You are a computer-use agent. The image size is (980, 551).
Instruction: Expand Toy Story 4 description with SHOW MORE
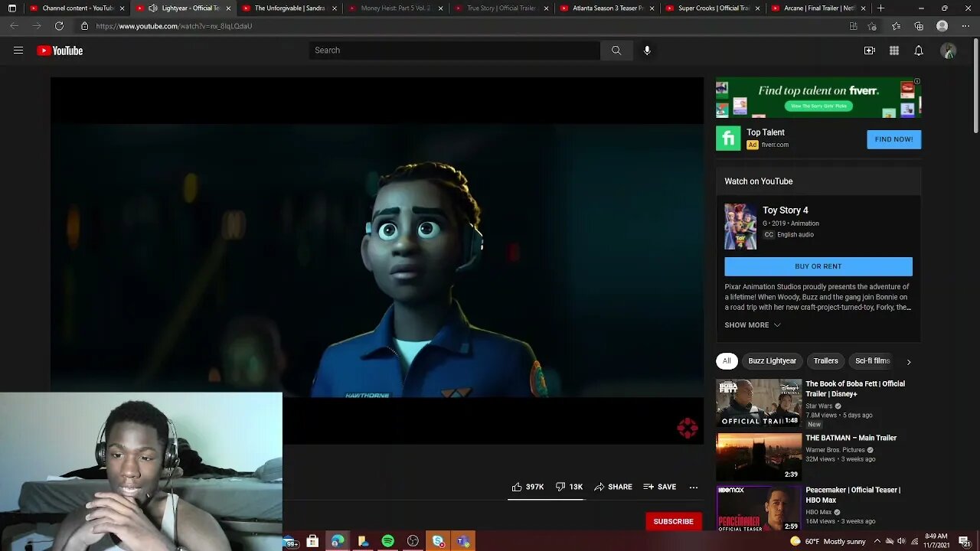pos(753,325)
